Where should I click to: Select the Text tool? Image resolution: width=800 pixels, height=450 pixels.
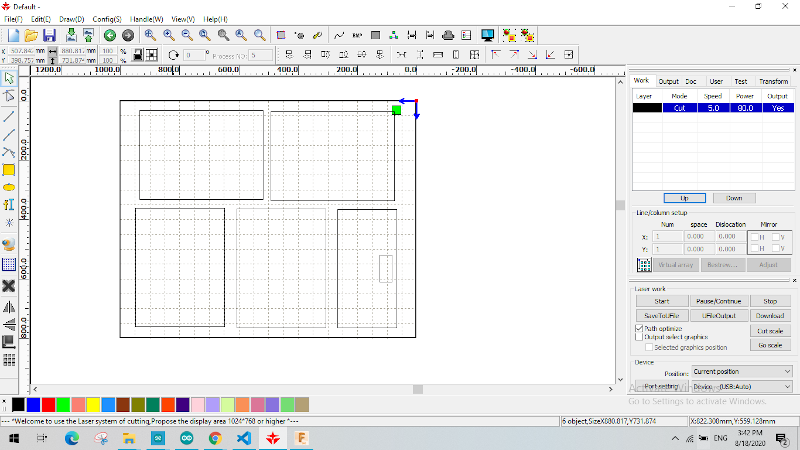pos(9,205)
